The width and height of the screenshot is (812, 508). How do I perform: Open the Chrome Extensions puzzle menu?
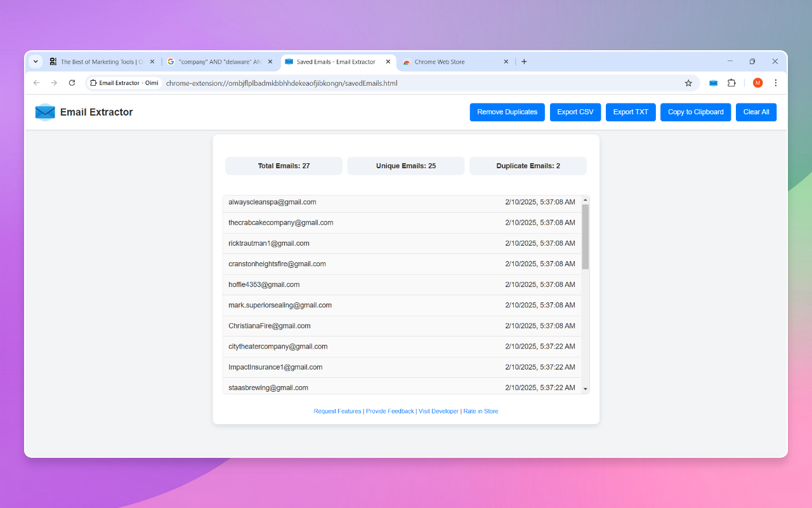731,83
